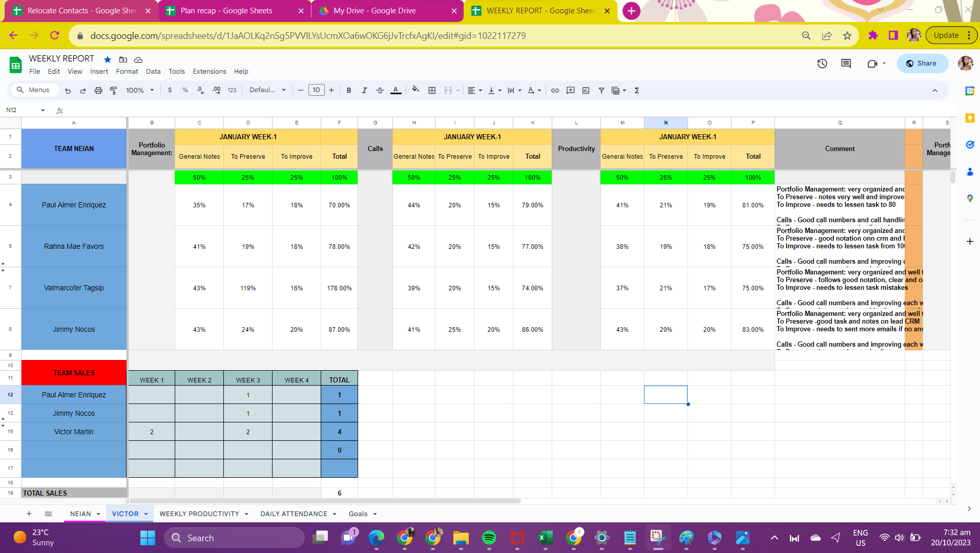Open the comment history panel
Viewport: 980px width, 553px height.
(x=846, y=63)
